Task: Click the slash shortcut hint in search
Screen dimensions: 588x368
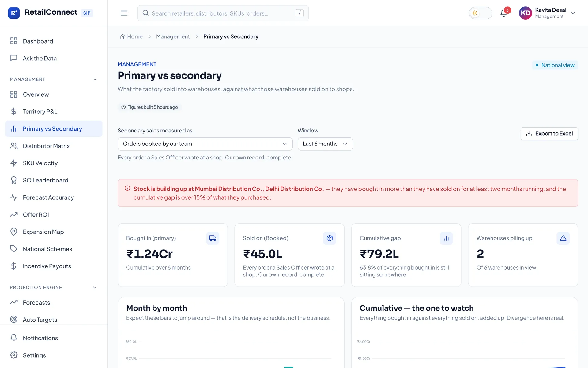Action: [x=300, y=13]
